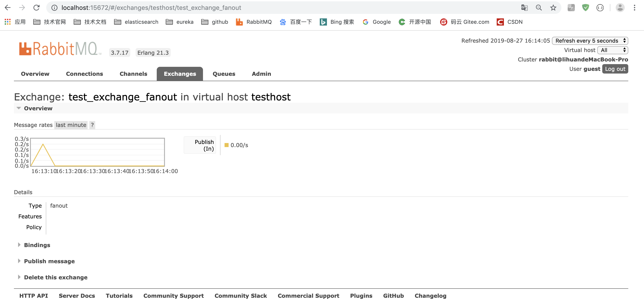Open the Refresh every 5 seconds dropdown
The height and width of the screenshot is (304, 644).
point(590,41)
